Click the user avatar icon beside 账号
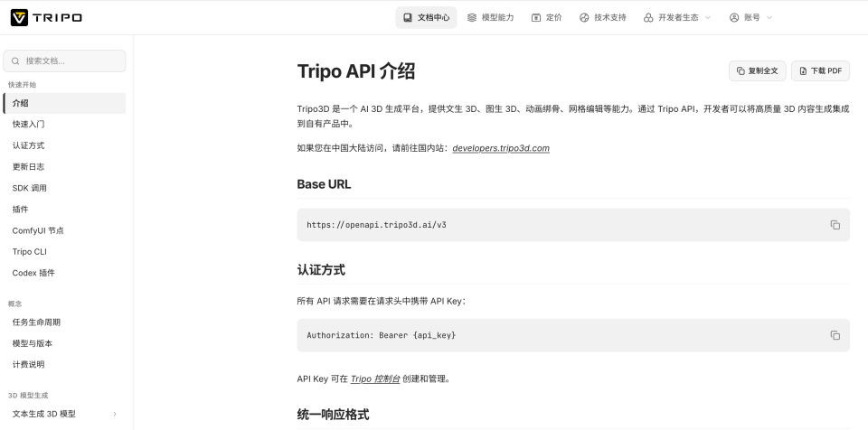The image size is (868, 430). (734, 18)
